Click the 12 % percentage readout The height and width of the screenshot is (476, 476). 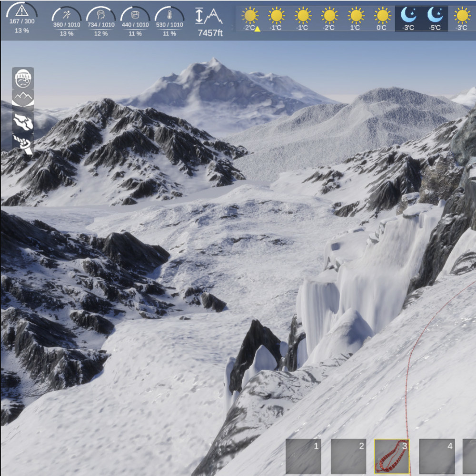click(101, 34)
